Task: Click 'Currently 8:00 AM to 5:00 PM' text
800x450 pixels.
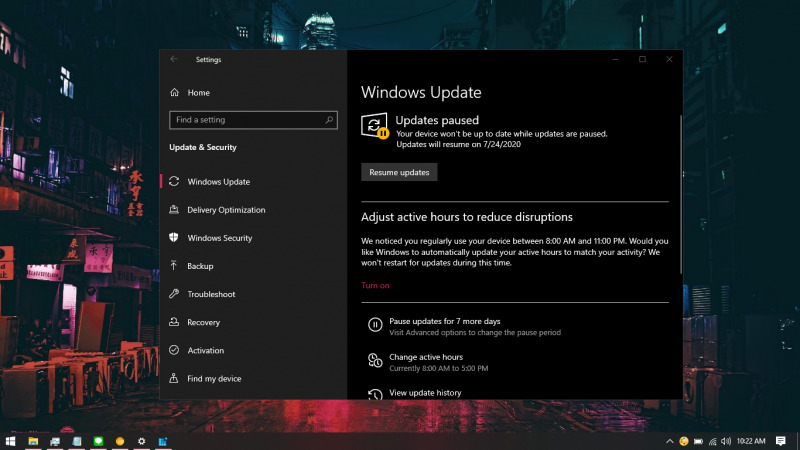Action: (439, 368)
